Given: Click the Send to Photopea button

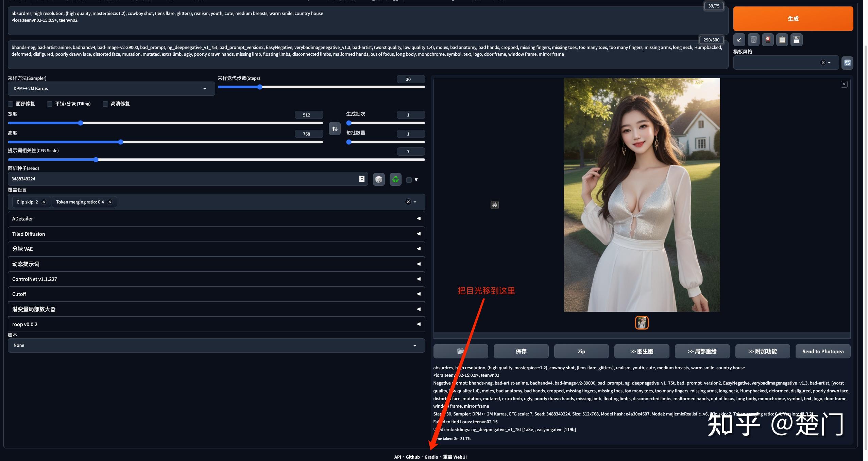Looking at the screenshot, I should (x=823, y=351).
